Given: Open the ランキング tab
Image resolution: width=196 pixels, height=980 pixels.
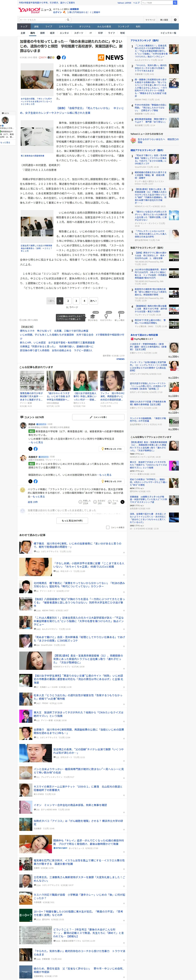Looking at the screenshot, I should 123,27.
